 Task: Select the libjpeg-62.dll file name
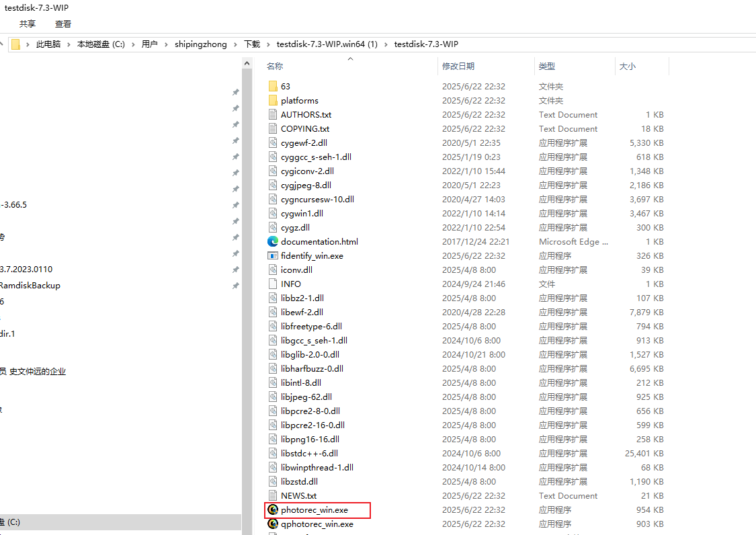[x=306, y=397]
